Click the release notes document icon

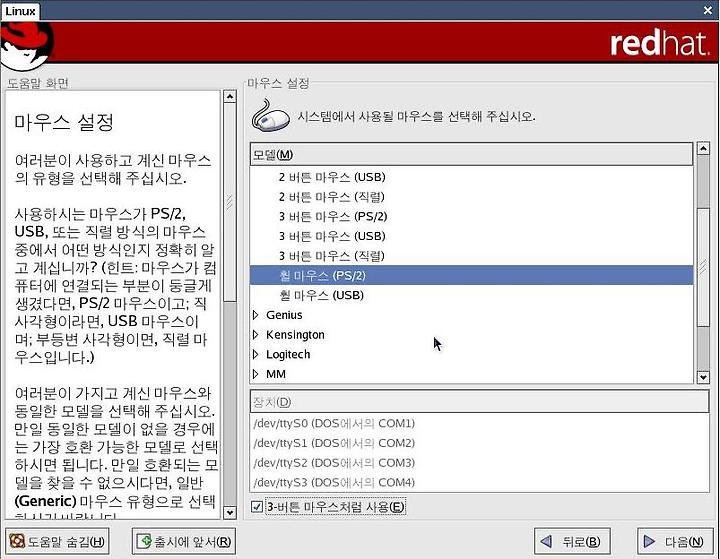click(x=145, y=541)
